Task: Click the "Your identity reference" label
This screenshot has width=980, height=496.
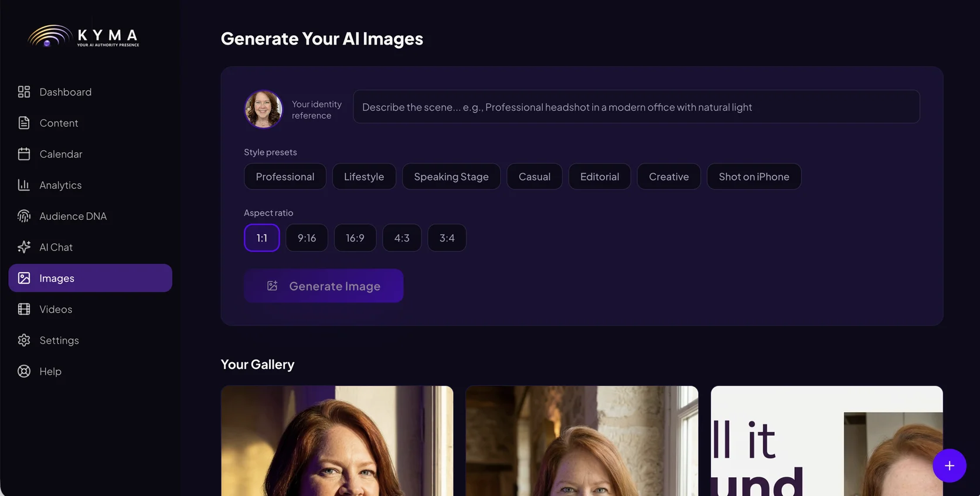Action: [317, 110]
